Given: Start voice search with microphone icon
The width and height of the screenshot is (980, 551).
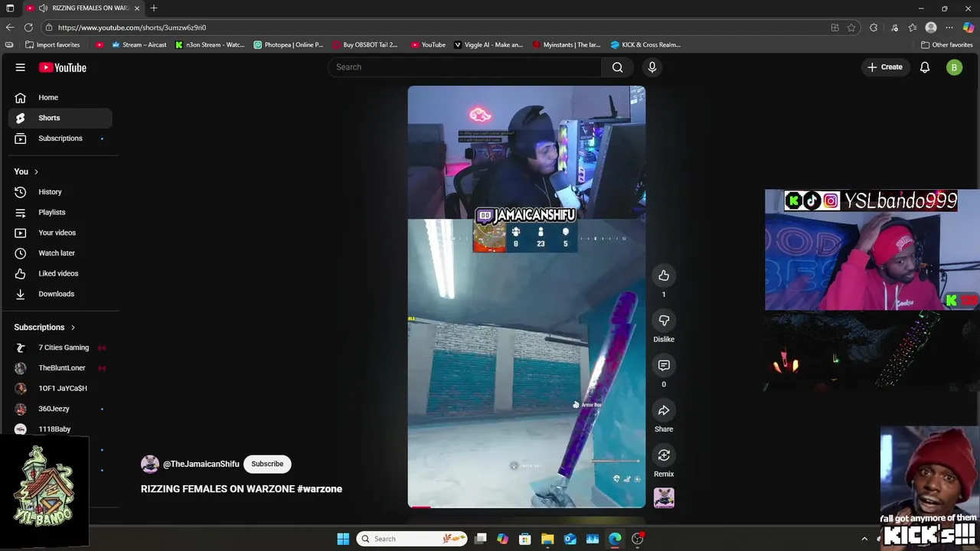Looking at the screenshot, I should [652, 67].
